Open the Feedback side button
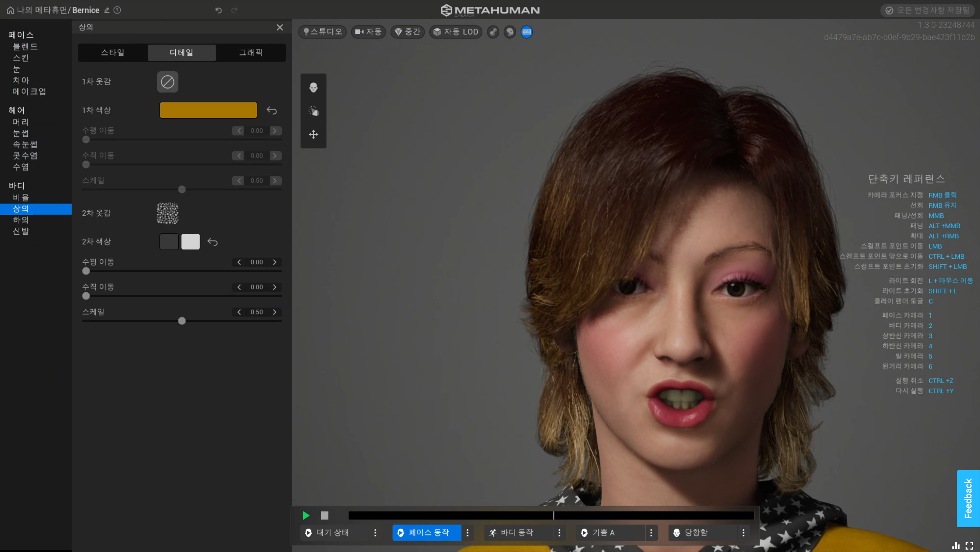This screenshot has width=980, height=552. point(968,499)
